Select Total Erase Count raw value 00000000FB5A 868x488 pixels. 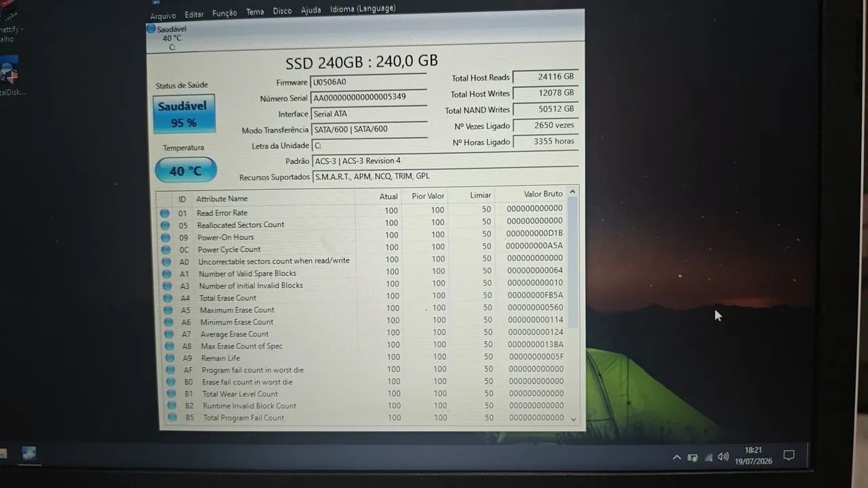coord(535,296)
